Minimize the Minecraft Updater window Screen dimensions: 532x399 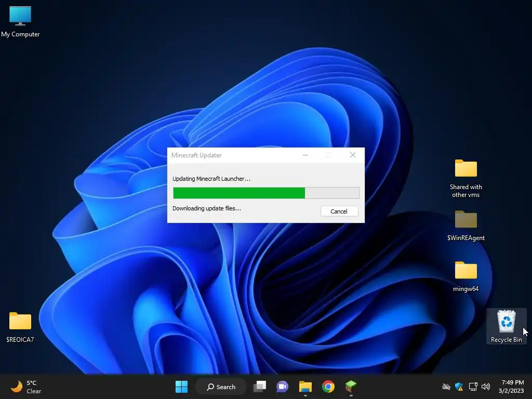click(x=305, y=155)
